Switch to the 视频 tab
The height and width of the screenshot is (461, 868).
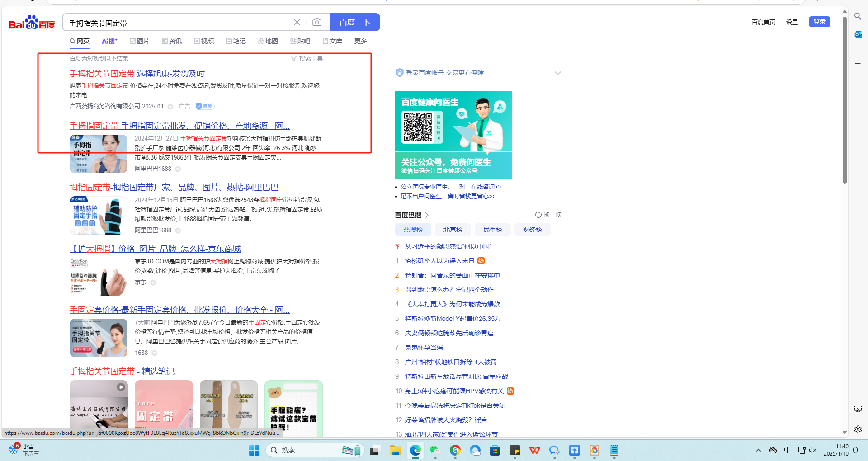pos(204,41)
